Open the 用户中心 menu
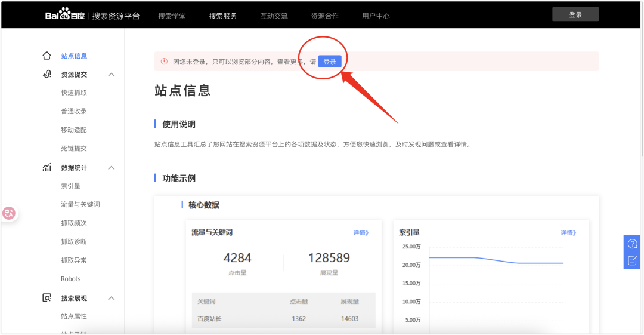Viewport: 644px width, 335px height. (376, 16)
